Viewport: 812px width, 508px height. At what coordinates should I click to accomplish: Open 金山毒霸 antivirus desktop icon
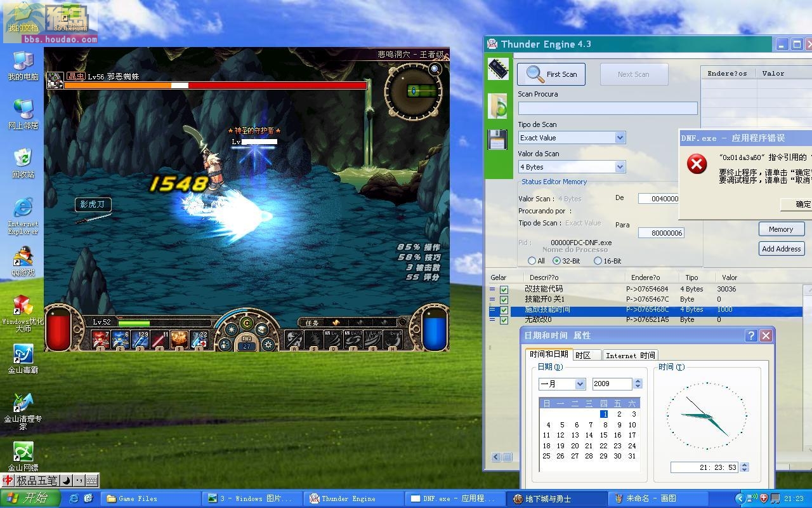pyautogui.click(x=23, y=359)
